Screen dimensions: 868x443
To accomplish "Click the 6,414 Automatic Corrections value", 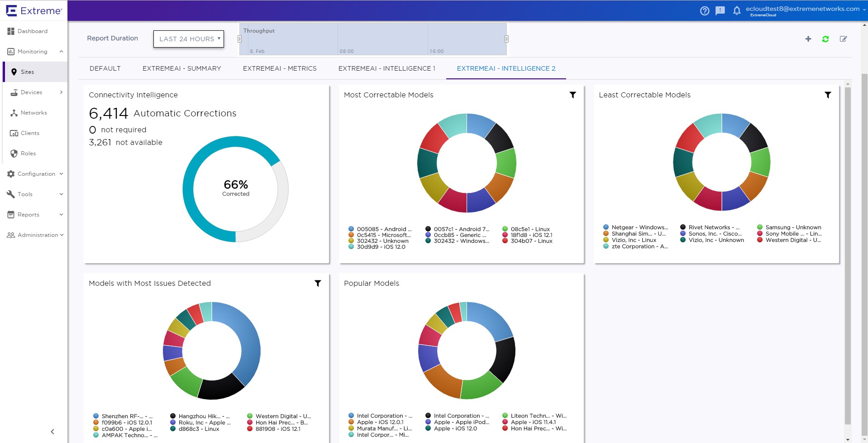I will pyautogui.click(x=109, y=113).
